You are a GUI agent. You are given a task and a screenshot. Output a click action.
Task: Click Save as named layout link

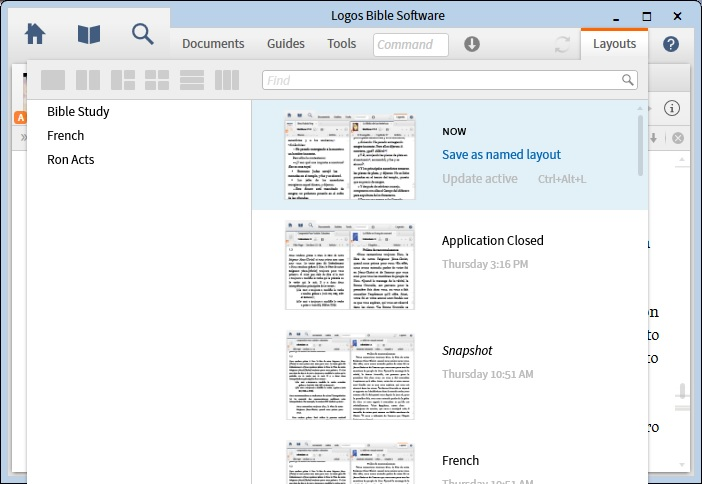[501, 155]
